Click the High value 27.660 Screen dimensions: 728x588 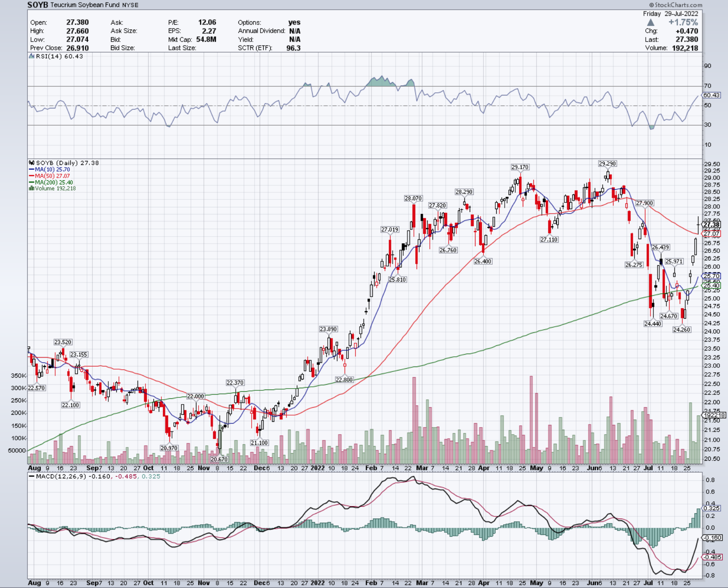point(77,31)
